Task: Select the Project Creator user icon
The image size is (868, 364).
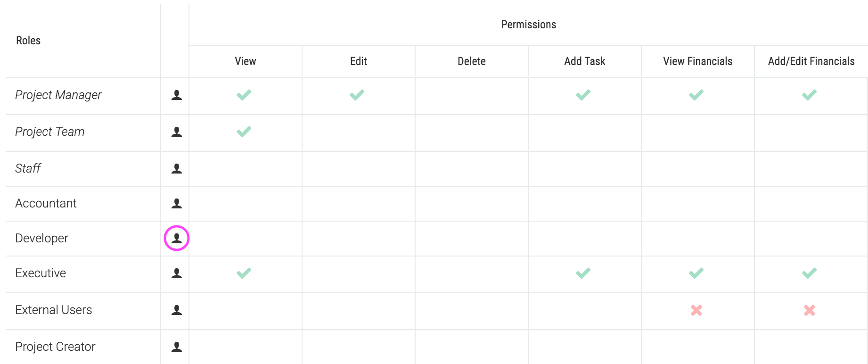Action: pyautogui.click(x=177, y=347)
